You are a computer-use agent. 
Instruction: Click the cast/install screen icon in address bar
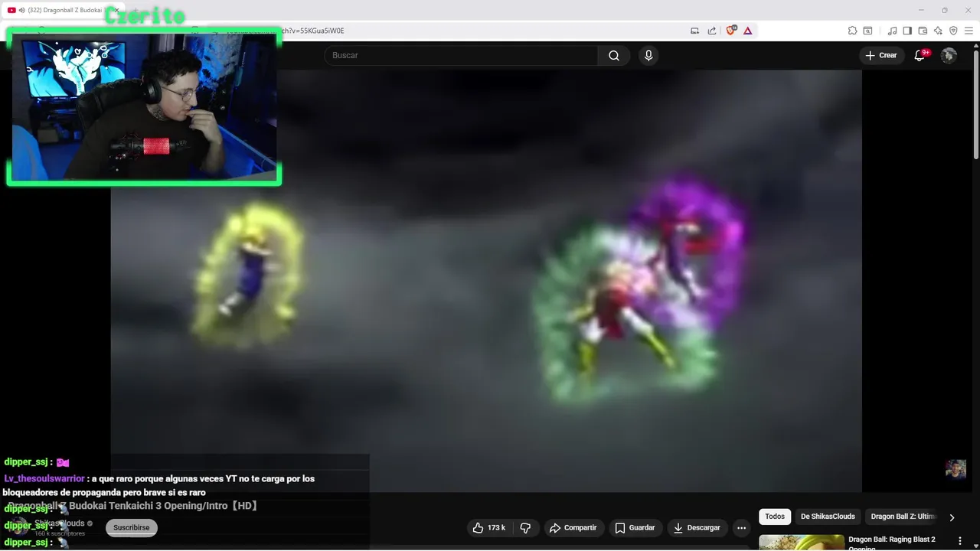[694, 31]
